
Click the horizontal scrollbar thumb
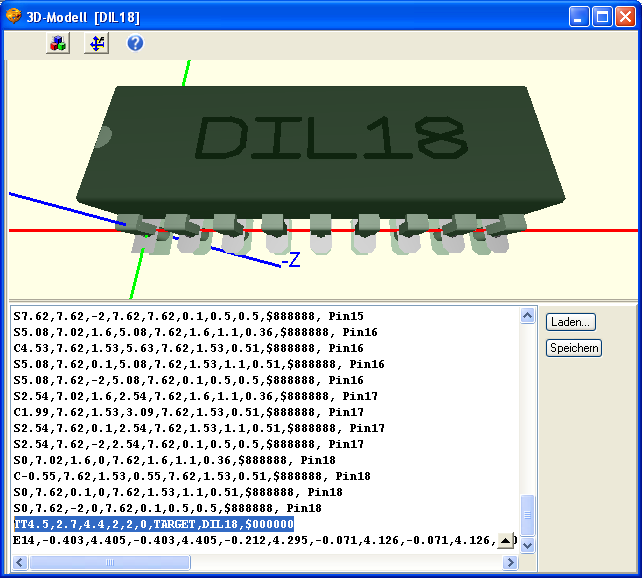110,562
